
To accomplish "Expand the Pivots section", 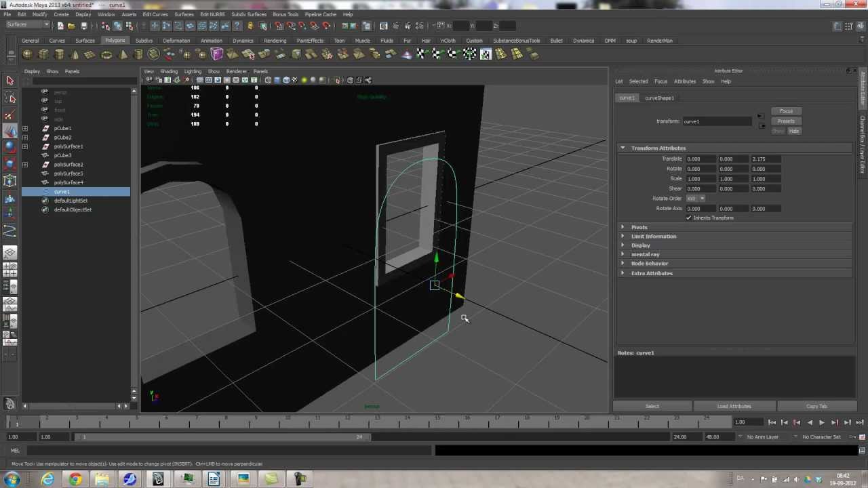I will pyautogui.click(x=623, y=227).
